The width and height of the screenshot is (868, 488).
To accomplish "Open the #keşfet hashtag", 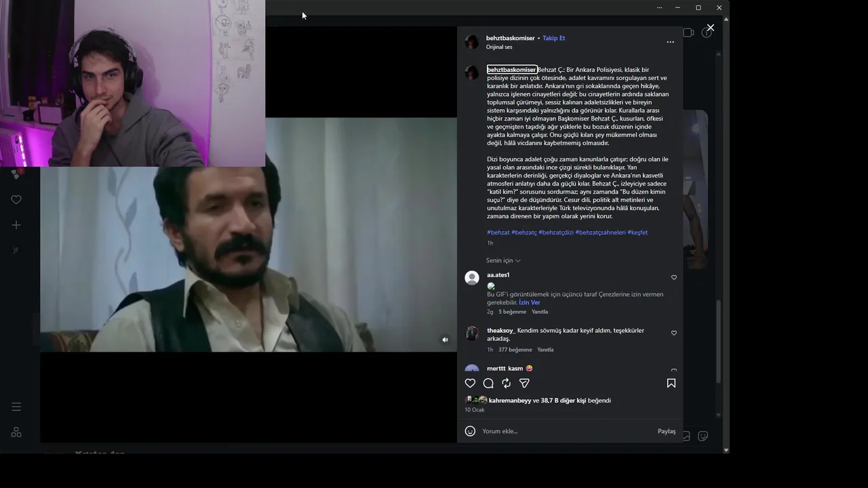I will point(637,232).
